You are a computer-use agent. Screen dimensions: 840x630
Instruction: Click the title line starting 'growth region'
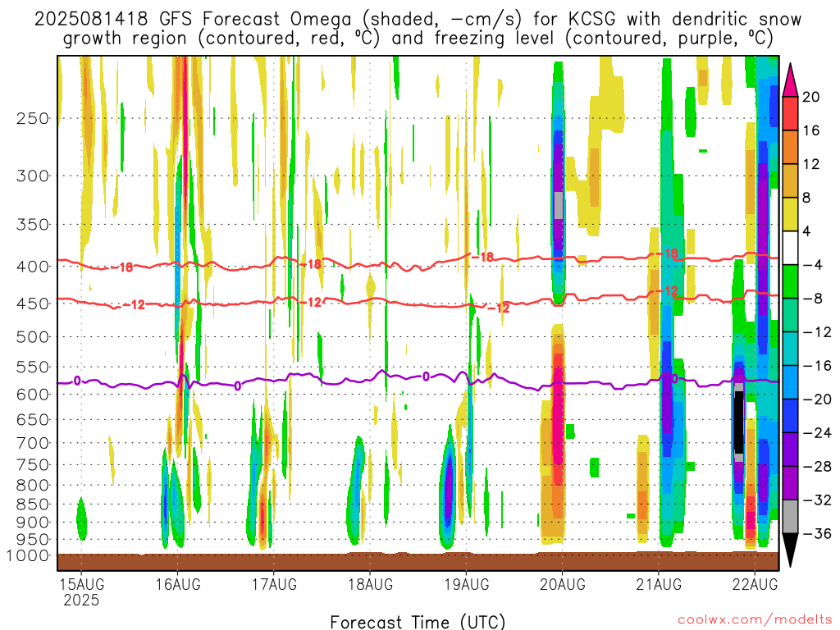(418, 39)
